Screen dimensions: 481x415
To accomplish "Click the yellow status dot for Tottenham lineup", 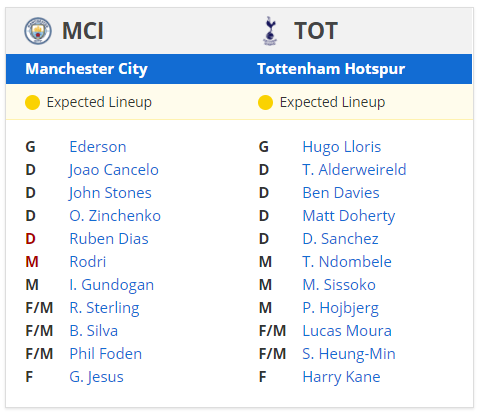I will pos(265,102).
